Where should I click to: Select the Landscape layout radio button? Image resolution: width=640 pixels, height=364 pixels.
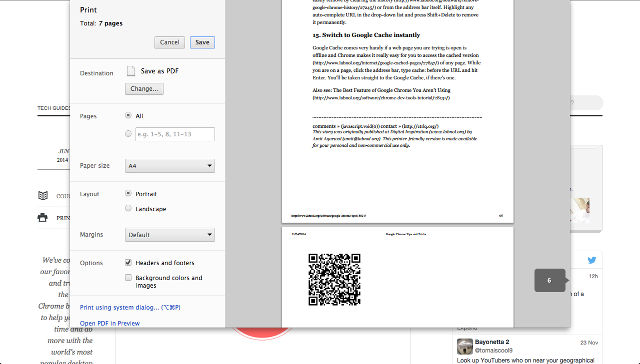(x=128, y=208)
